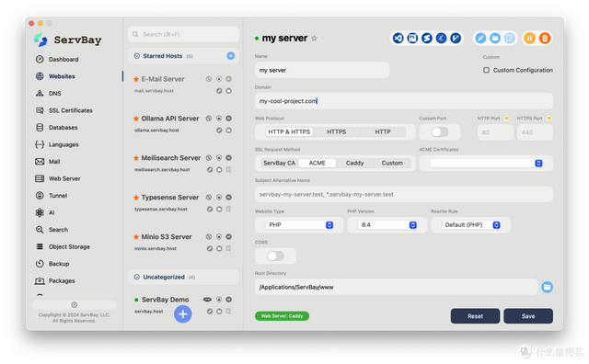Open the Rewrite Rule Default (PHP) dropdown
Viewport: 589px width, 364px height.
(471, 225)
